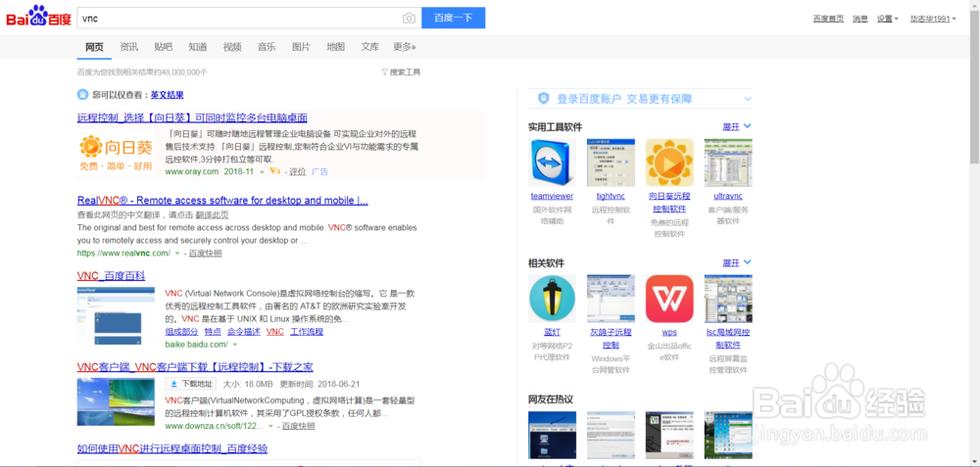Click the paw icon beside 您可以仅查看

pos(83,95)
